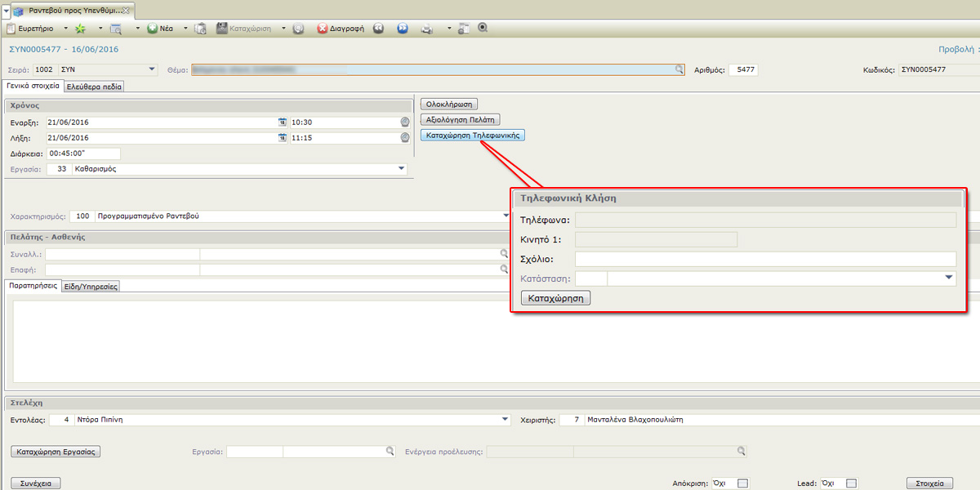Click the Λήξη time field showing 11:15
Image resolution: width=980 pixels, height=490 pixels.
[x=344, y=138]
